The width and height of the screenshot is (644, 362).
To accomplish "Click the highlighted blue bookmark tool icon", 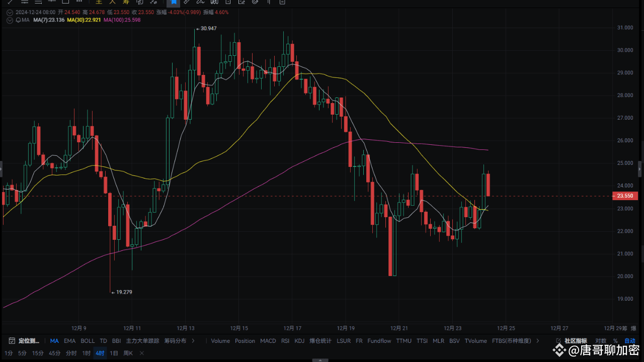I will (x=173, y=3).
